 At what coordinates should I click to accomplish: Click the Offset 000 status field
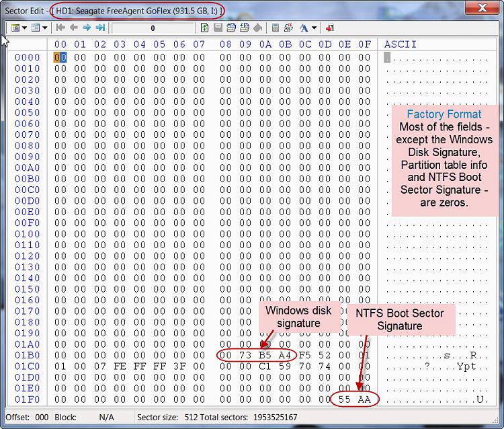[x=27, y=418]
